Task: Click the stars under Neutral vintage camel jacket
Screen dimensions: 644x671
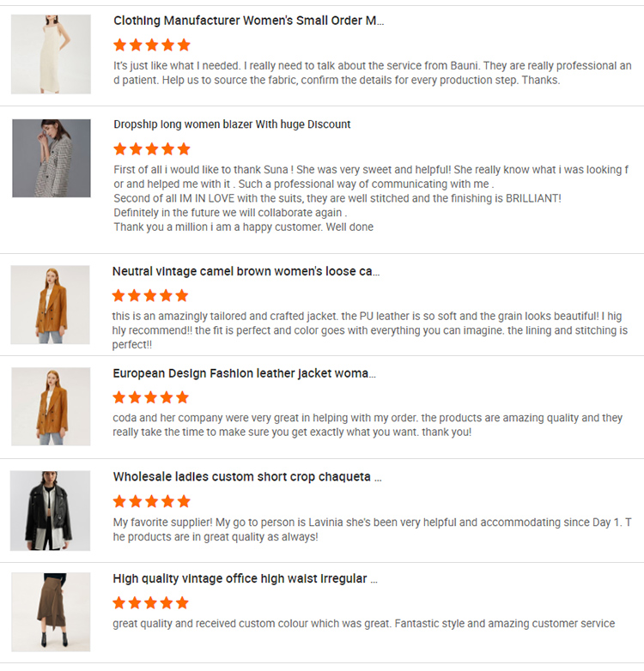Action: point(150,295)
